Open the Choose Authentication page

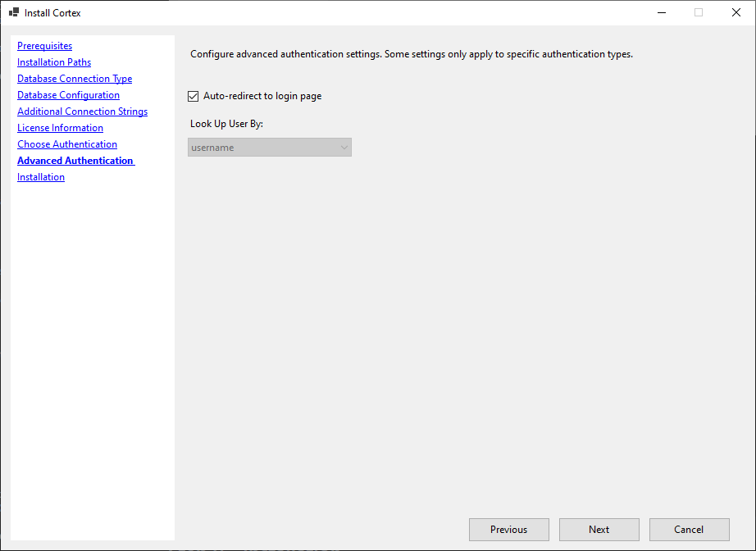pyautogui.click(x=66, y=143)
